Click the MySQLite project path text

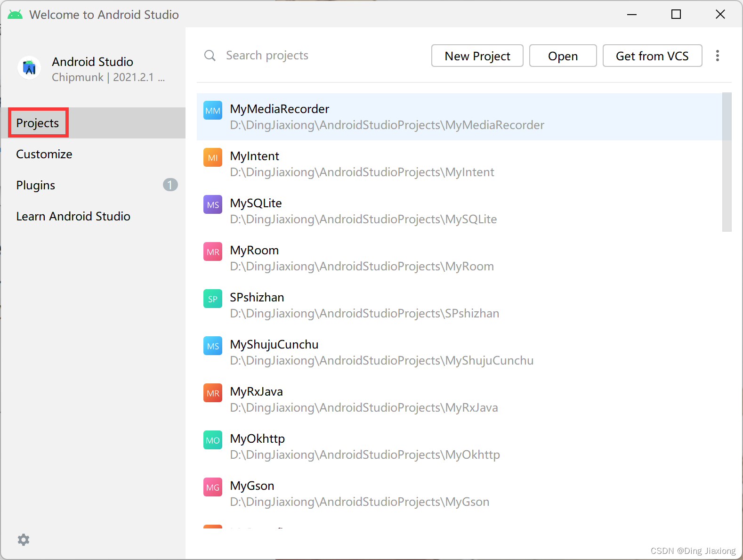363,219
